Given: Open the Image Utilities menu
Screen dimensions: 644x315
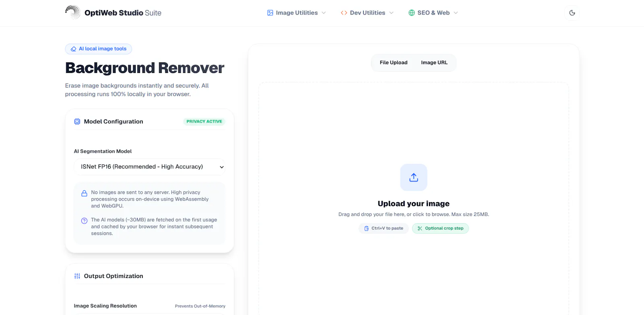Looking at the screenshot, I should click(297, 13).
